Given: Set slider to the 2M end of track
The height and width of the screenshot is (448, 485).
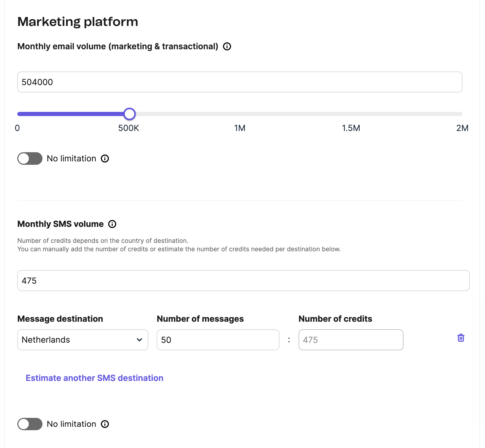Looking at the screenshot, I should 461,114.
